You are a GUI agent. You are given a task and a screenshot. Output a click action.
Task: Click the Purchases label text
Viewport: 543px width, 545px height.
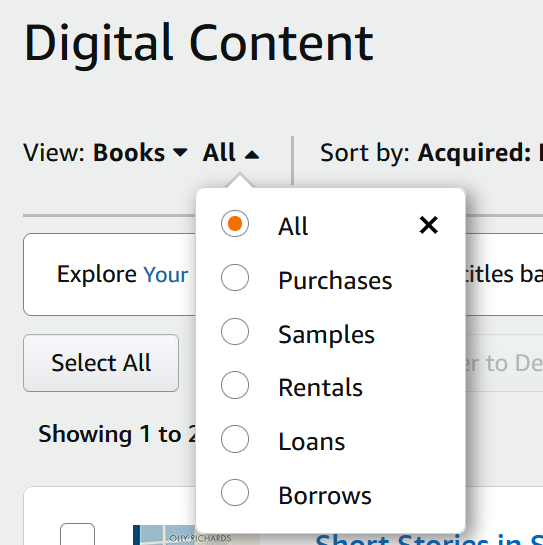(x=335, y=280)
